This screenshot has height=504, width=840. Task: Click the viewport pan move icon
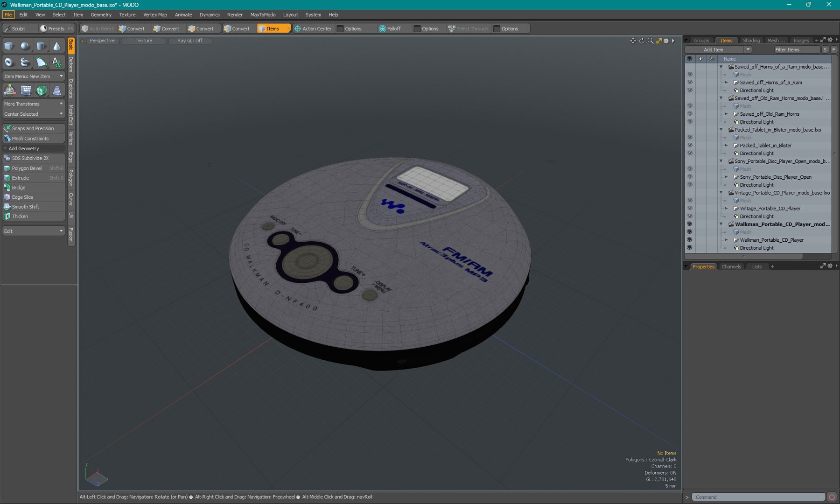[x=633, y=41]
